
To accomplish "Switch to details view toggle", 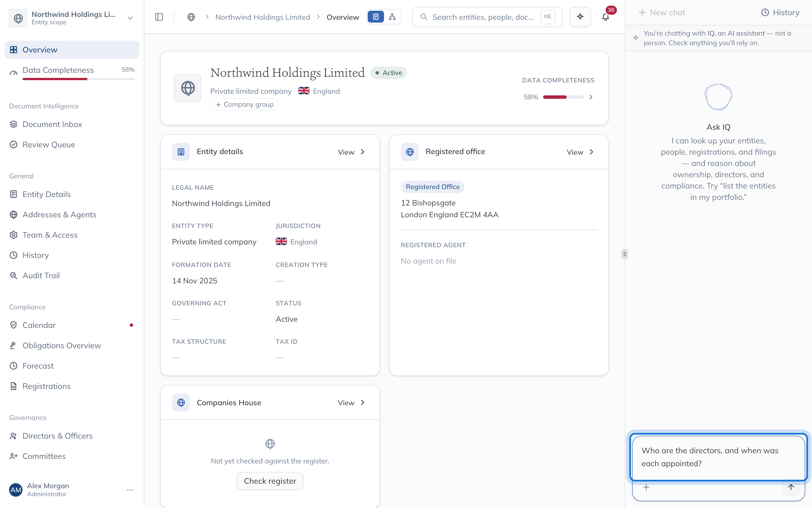I will 376,17.
